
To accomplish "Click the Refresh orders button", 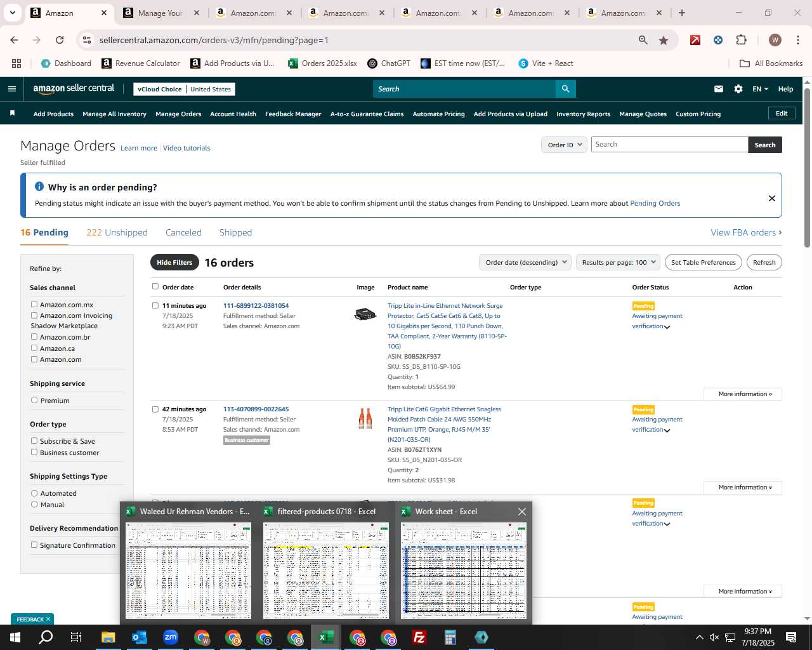I will pos(764,262).
